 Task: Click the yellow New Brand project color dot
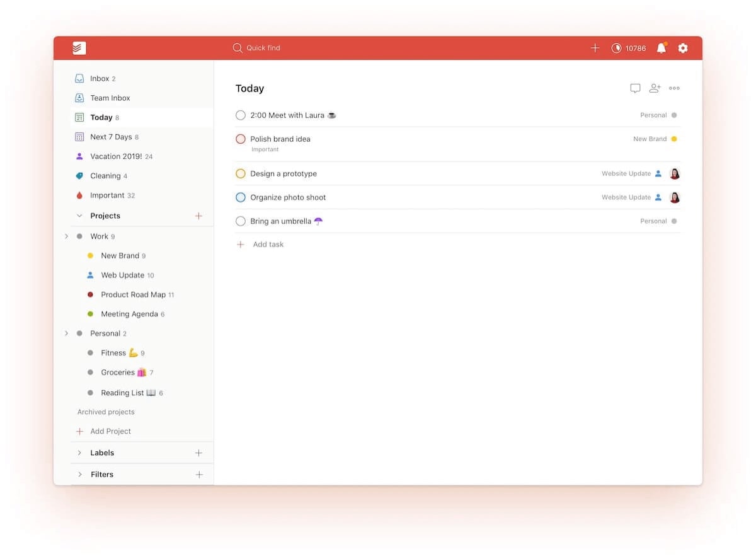(x=89, y=255)
